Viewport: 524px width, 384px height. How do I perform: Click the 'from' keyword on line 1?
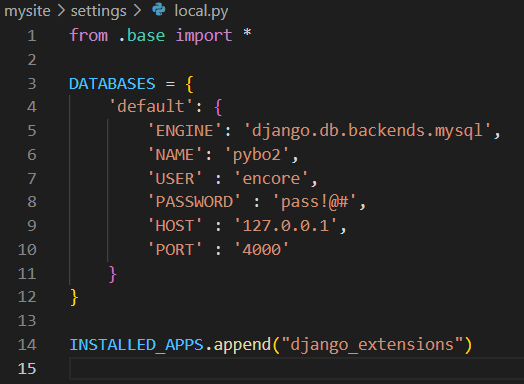pos(89,35)
